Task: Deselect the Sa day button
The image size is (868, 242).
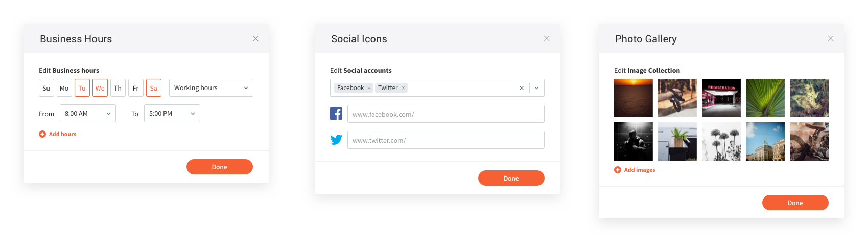Action: 154,88
